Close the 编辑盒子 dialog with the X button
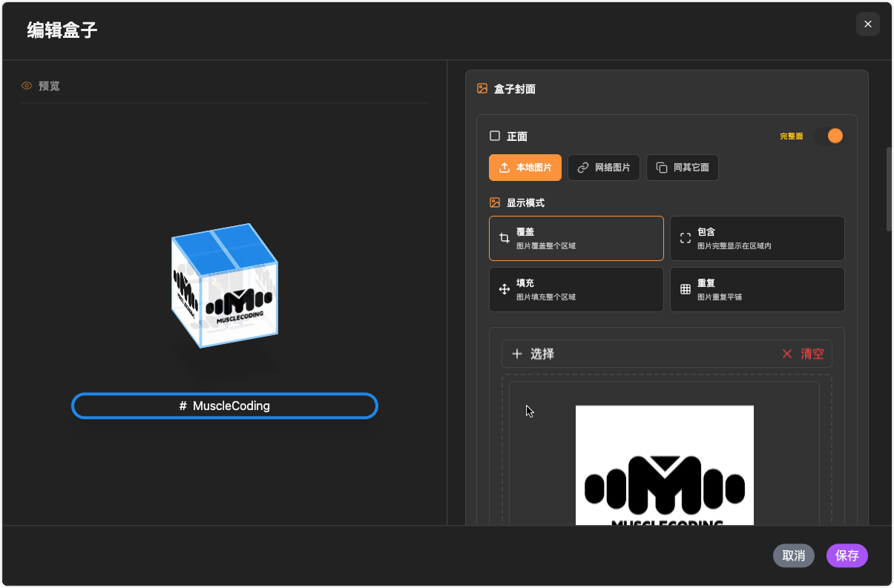This screenshot has height=588, width=894. 868,24
